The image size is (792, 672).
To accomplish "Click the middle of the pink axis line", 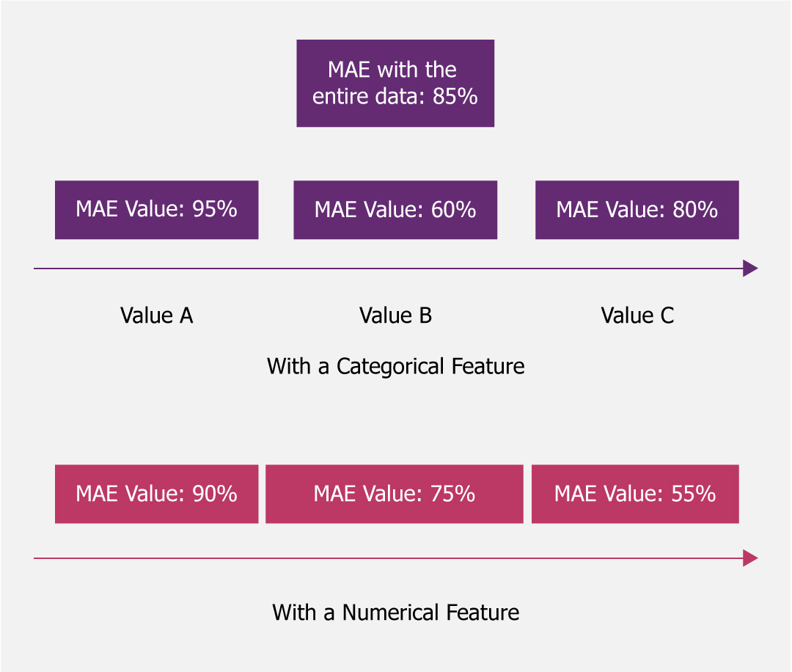I will 389,558.
